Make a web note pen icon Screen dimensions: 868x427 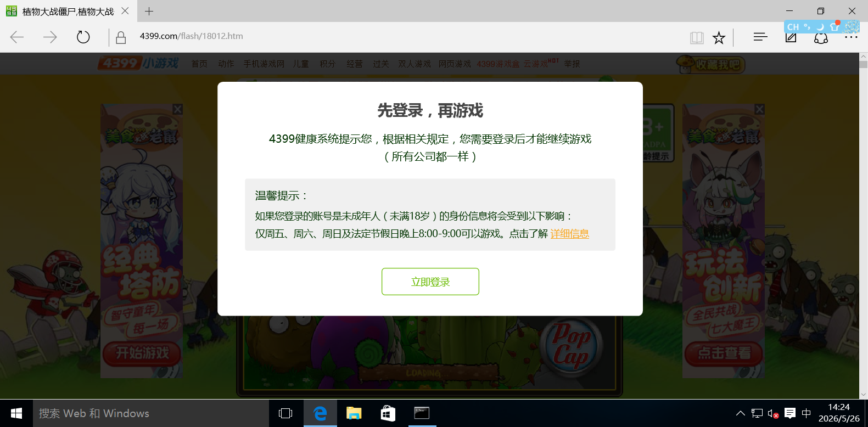coord(791,37)
